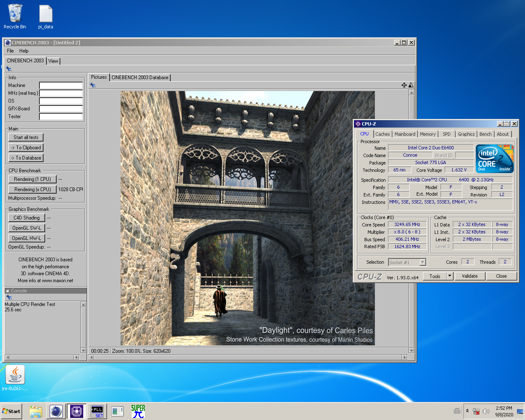This screenshot has height=420, width=525.
Task: Click the MHz (real freq.) input field
Action: pyautogui.click(x=61, y=93)
